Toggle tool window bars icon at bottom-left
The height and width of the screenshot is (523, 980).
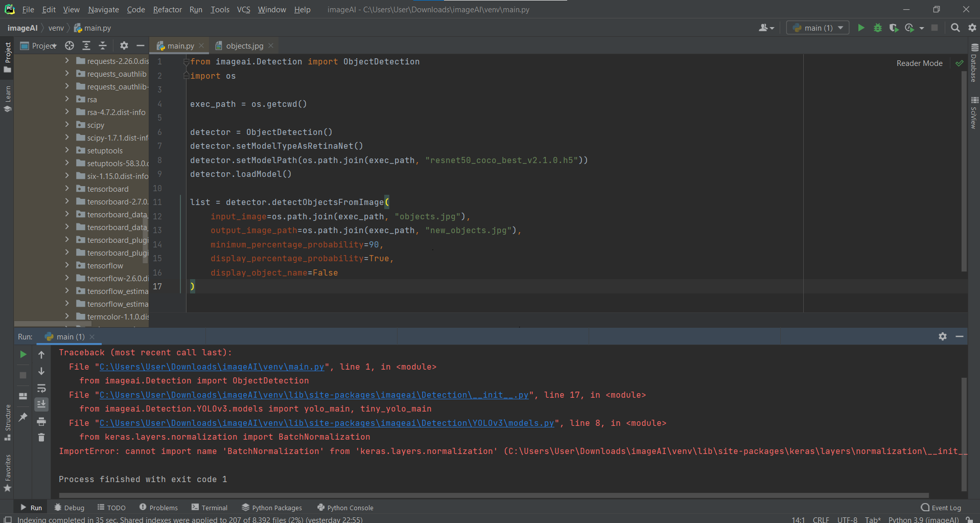[8, 519]
